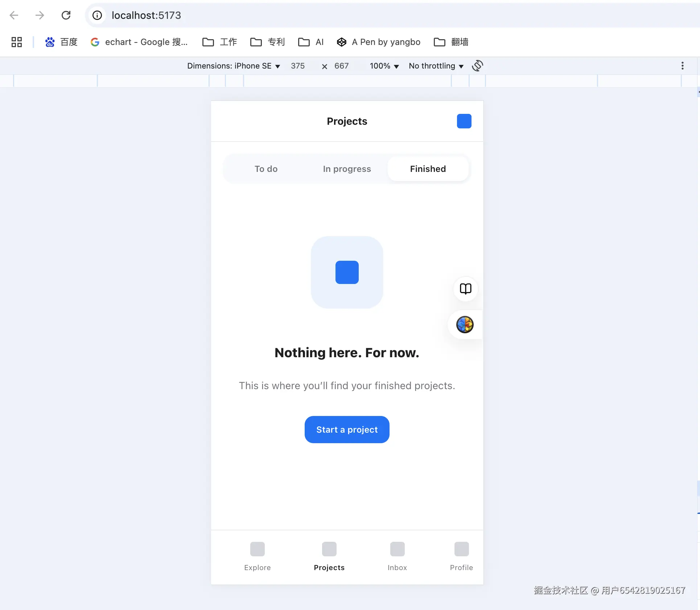Click blue square icon in Projects header

[x=464, y=121]
